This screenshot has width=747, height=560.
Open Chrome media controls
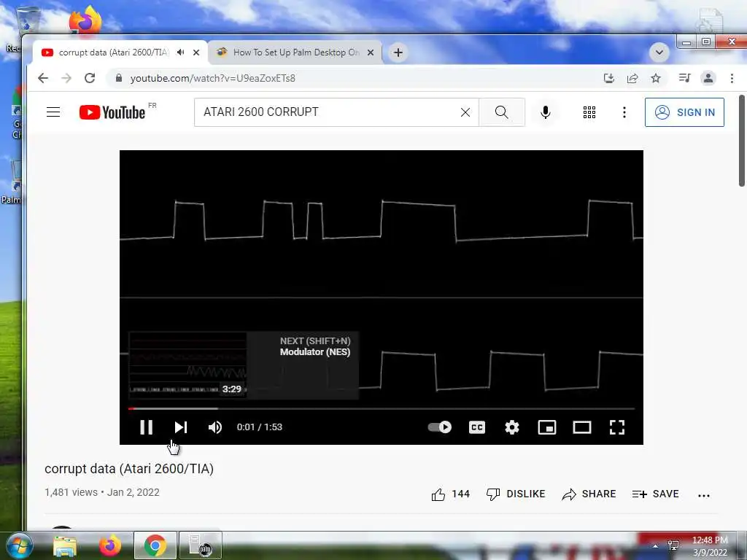pyautogui.click(x=684, y=78)
